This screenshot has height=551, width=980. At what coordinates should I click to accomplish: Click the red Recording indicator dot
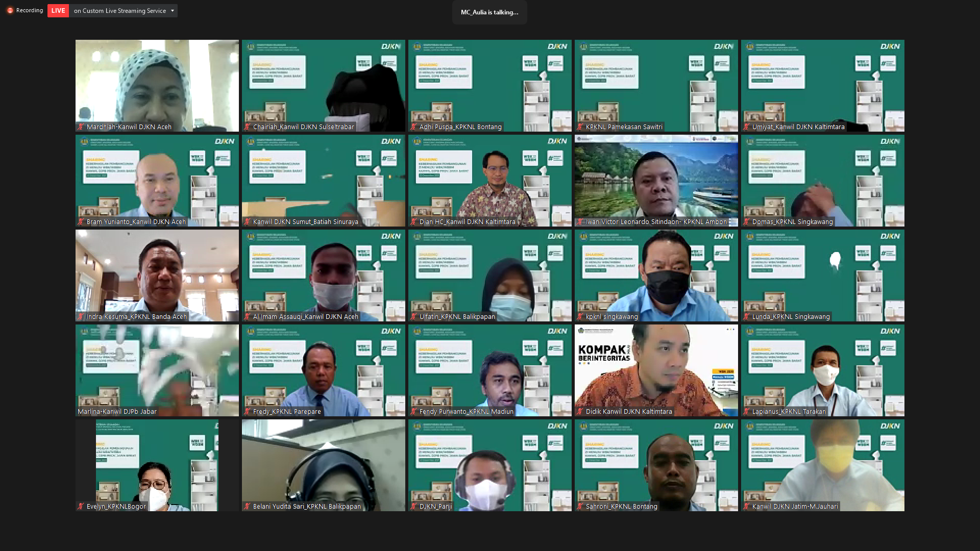click(10, 10)
